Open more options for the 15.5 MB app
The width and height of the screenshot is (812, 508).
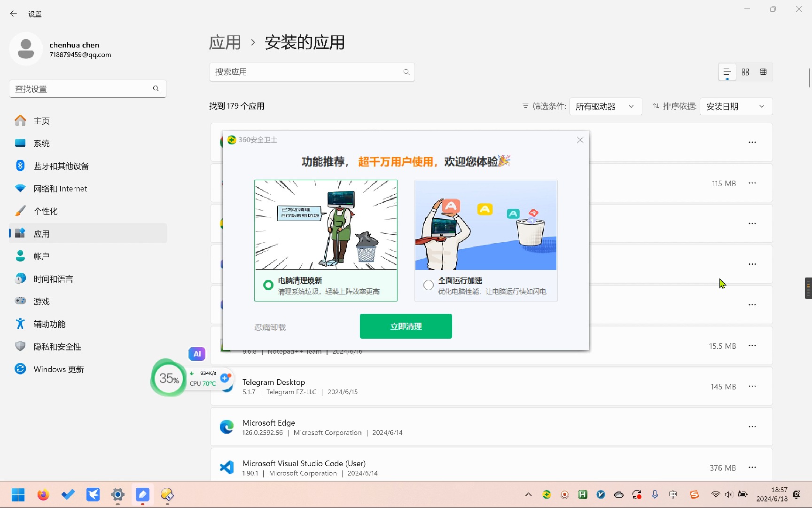coord(752,346)
